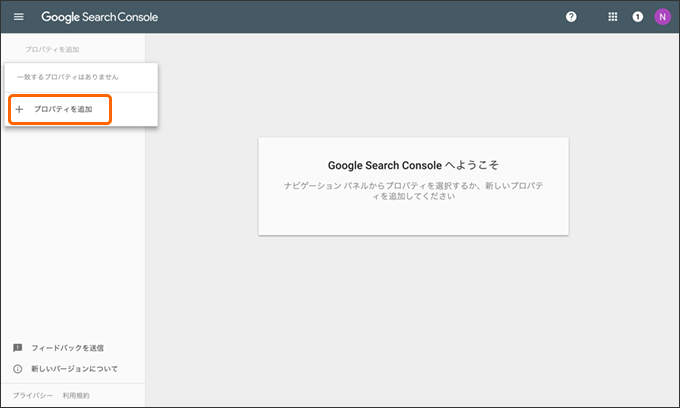
Task: Open the account avatar labeled N
Action: coord(662,17)
